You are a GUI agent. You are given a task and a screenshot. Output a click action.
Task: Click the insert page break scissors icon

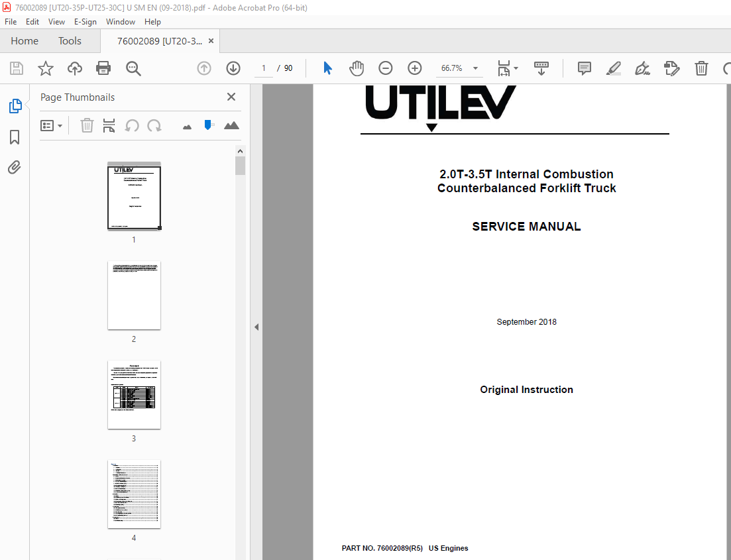tap(109, 125)
